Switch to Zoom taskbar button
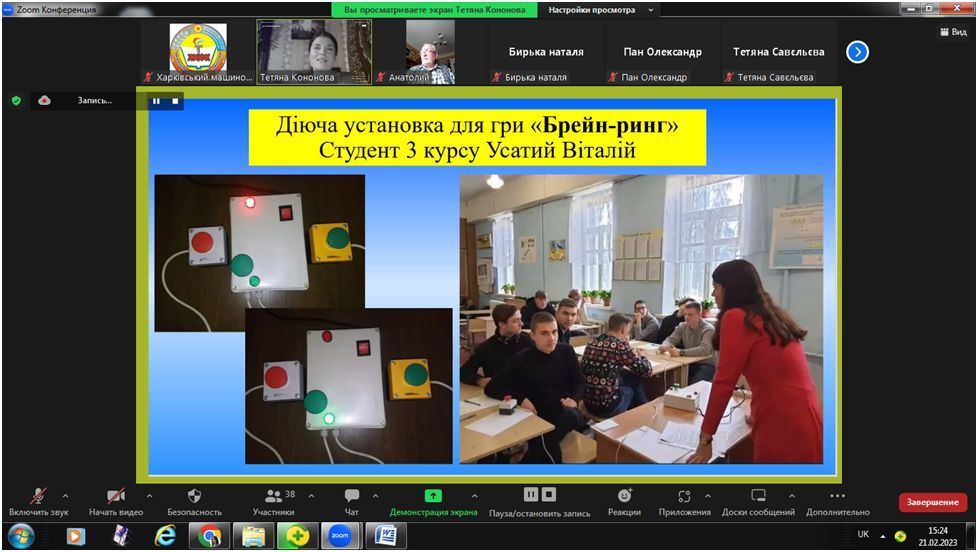The image size is (978, 552). tap(340, 536)
